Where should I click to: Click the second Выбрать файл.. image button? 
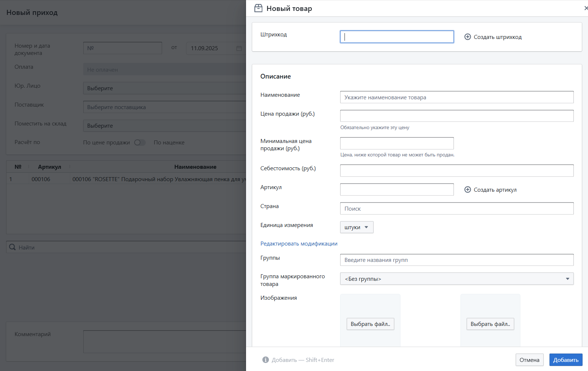490,324
